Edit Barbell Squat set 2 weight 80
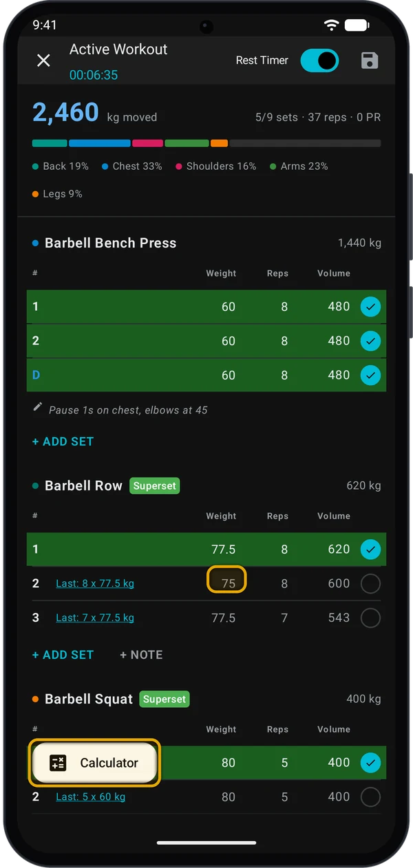The width and height of the screenshot is (413, 868). [x=229, y=797]
